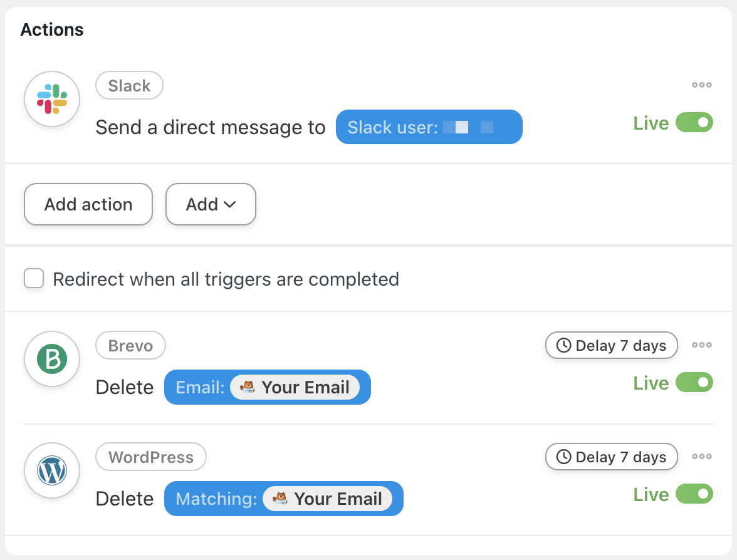Click the WordPress Matching token field
Viewport: 737px width, 560px height.
click(283, 499)
